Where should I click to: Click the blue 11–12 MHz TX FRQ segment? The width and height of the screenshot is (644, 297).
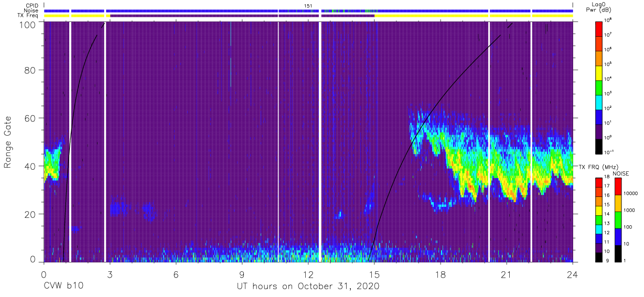coord(600,237)
